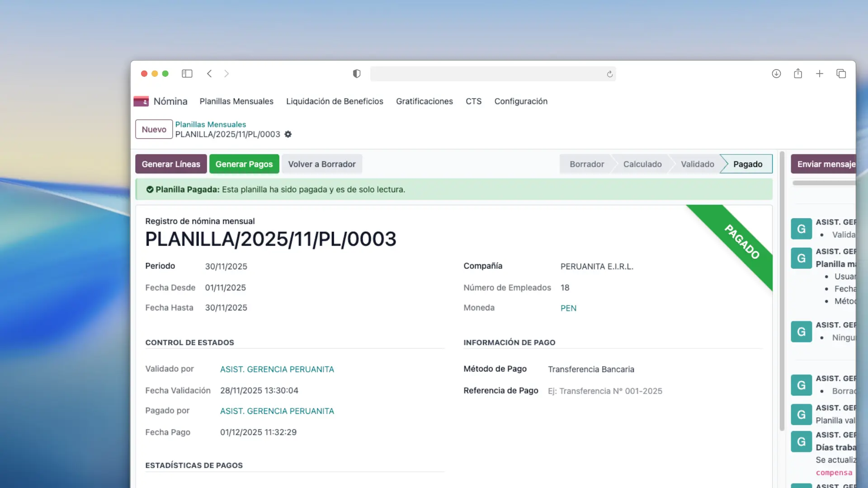Click the Nómina app logo icon

click(x=141, y=101)
